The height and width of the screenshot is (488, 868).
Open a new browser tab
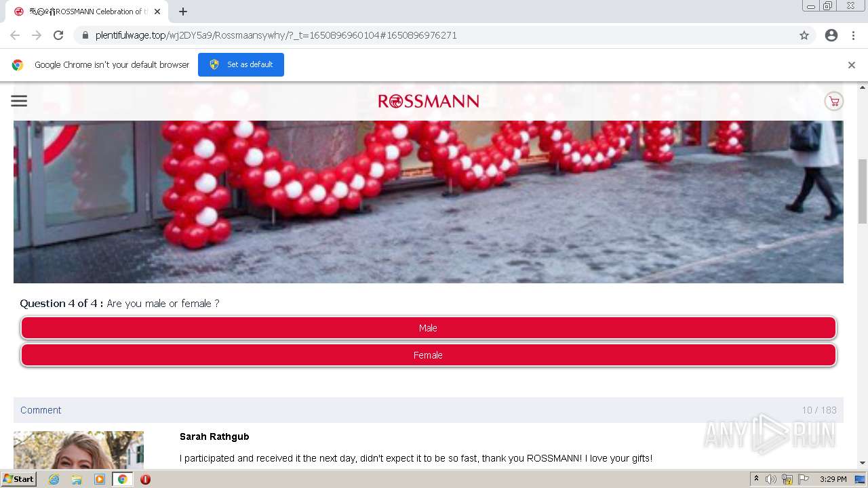(183, 12)
